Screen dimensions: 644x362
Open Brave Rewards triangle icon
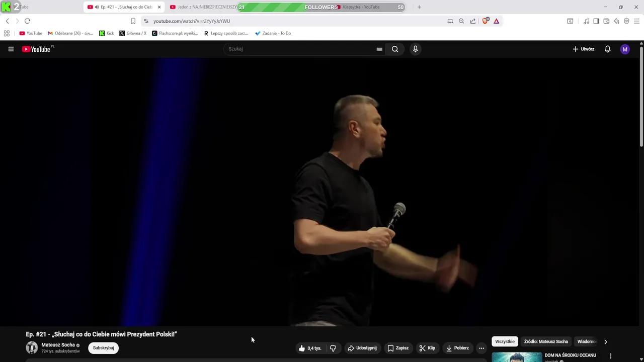click(x=496, y=21)
